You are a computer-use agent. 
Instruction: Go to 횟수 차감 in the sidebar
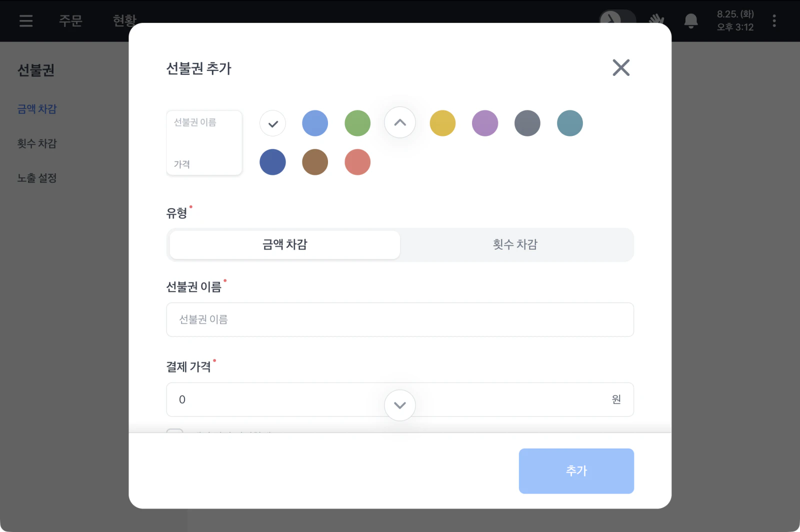click(x=37, y=143)
